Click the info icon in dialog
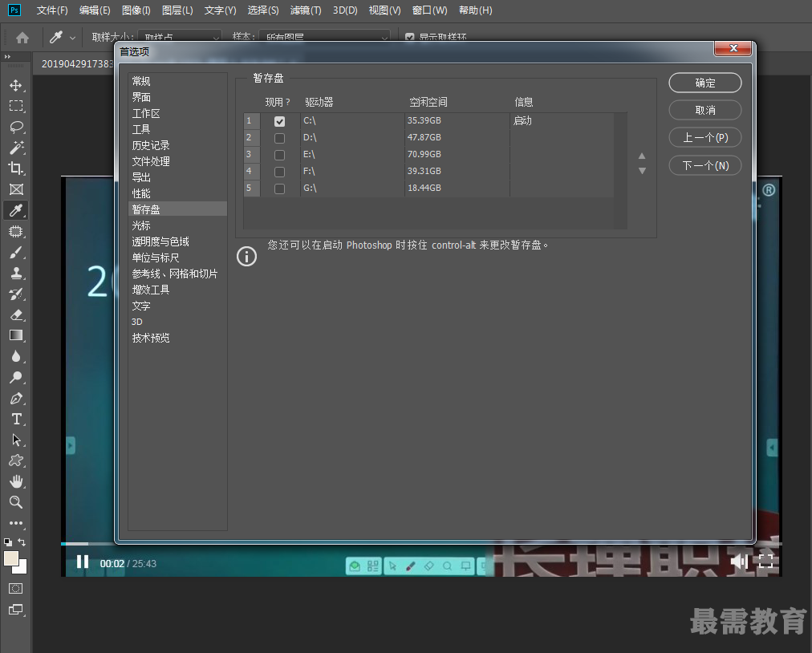This screenshot has width=812, height=653. tap(246, 257)
